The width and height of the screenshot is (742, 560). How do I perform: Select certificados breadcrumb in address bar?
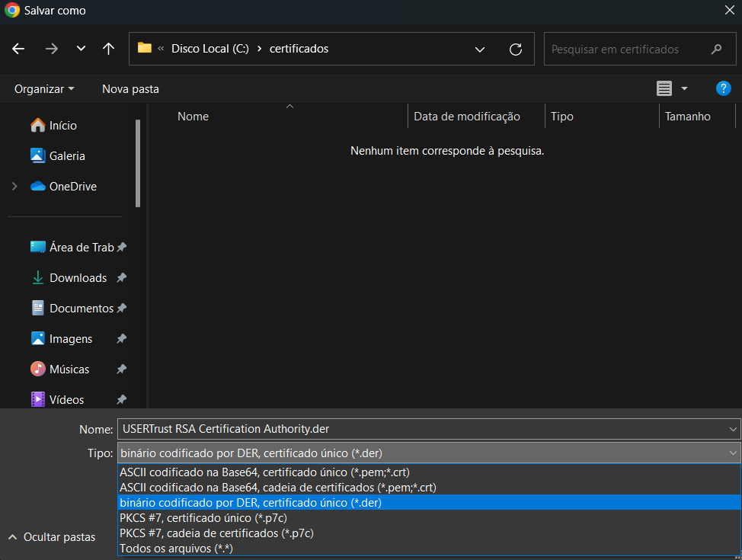(299, 49)
